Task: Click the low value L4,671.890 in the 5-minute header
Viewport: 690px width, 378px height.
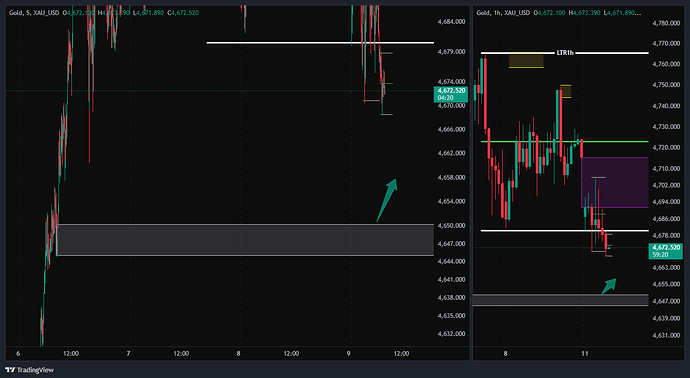Action: click(x=148, y=13)
